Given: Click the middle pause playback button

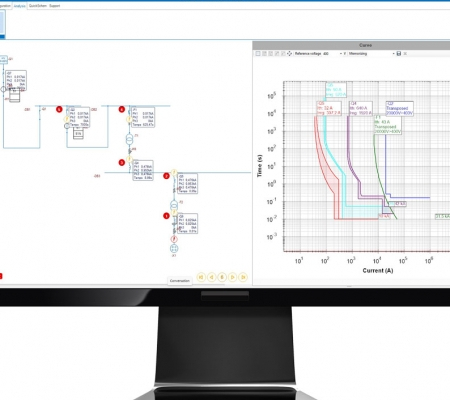Looking at the screenshot, I should click(x=222, y=277).
